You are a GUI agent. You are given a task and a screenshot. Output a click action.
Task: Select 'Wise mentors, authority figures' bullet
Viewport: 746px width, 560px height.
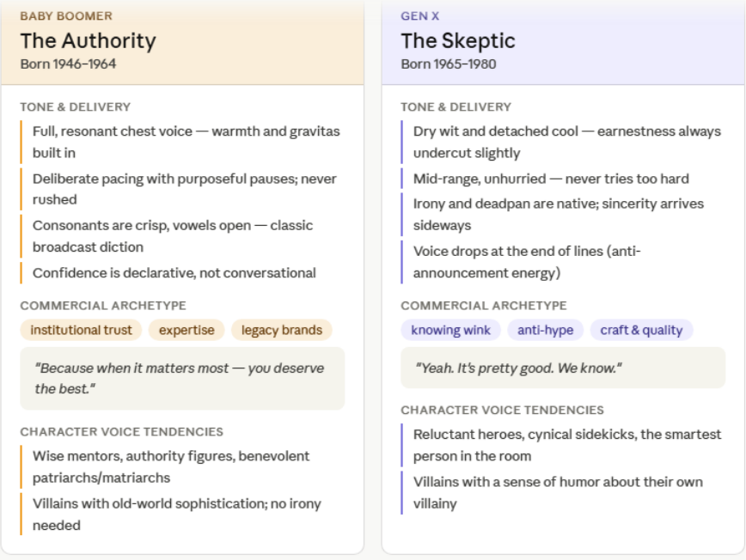coord(171,466)
